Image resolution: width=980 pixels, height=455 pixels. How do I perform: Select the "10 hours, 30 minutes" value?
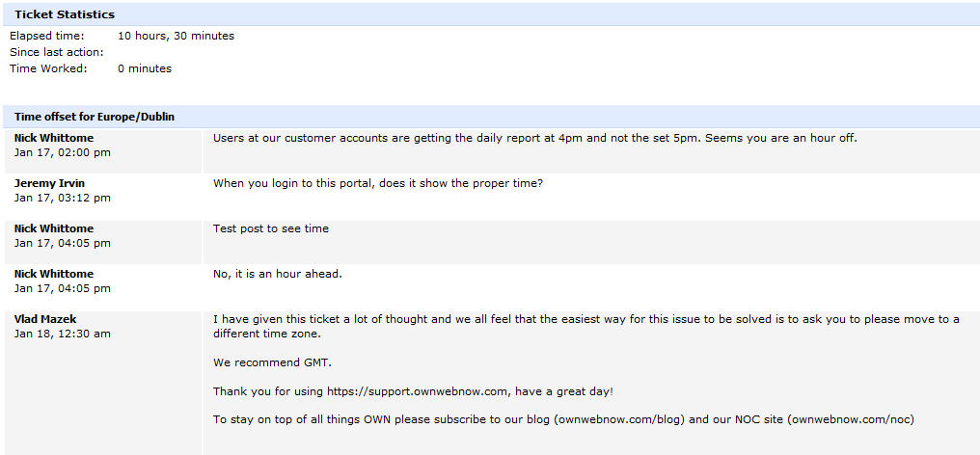point(176,36)
